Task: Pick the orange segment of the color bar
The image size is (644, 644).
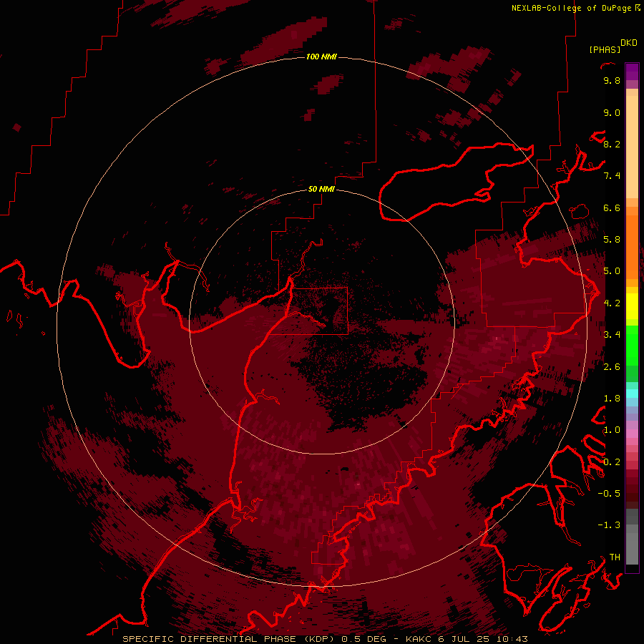Action: coord(632,246)
